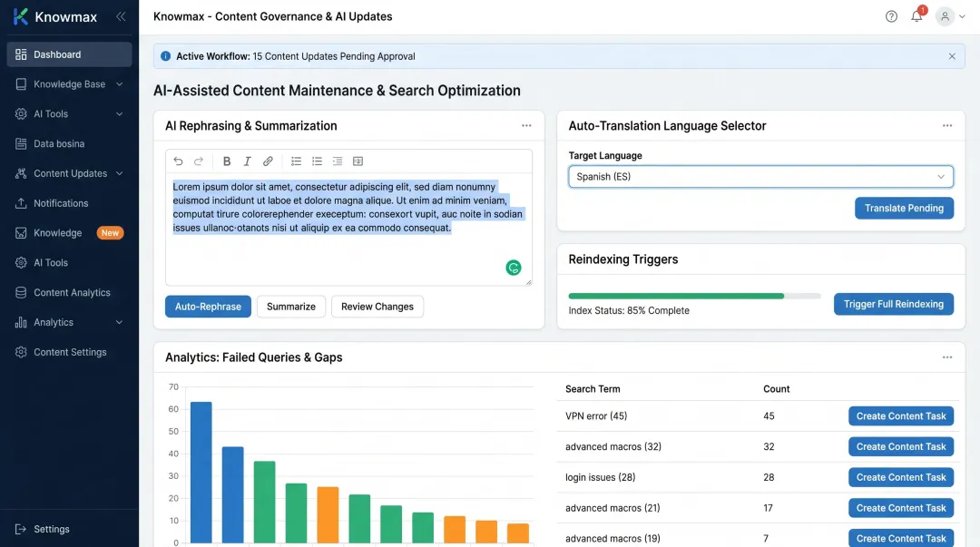
Task: Create Content Task for advanced macros (32)
Action: [901, 446]
